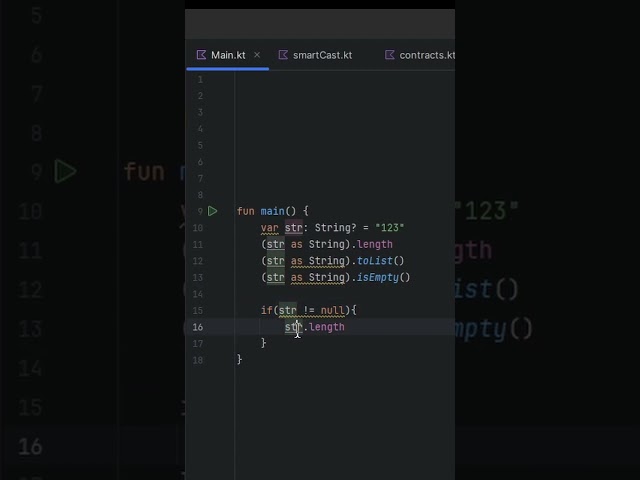Click the closing brace on line 17
The height and width of the screenshot is (480, 640).
click(x=264, y=343)
